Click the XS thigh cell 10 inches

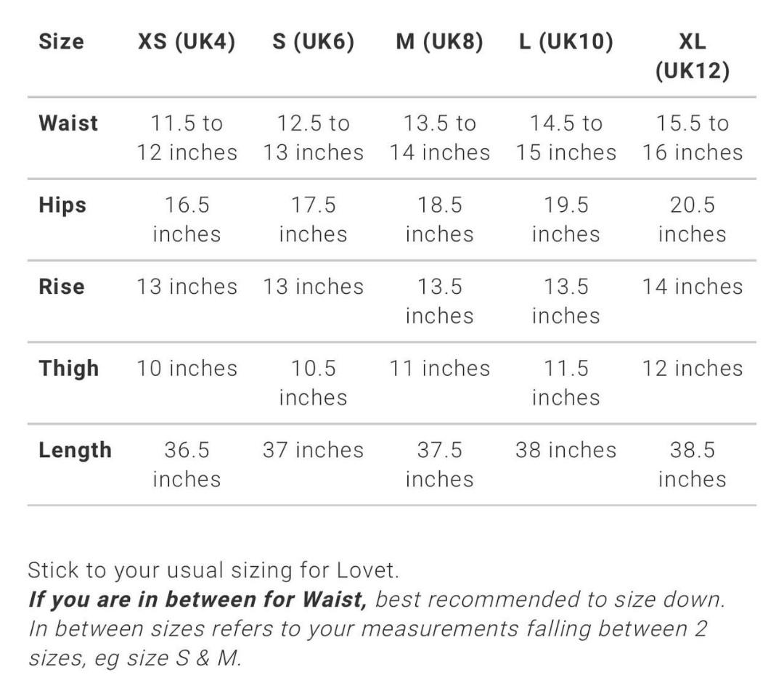click(x=187, y=368)
